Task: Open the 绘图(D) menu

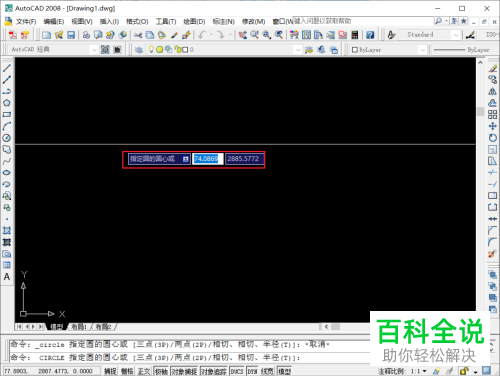Action: tap(194, 22)
